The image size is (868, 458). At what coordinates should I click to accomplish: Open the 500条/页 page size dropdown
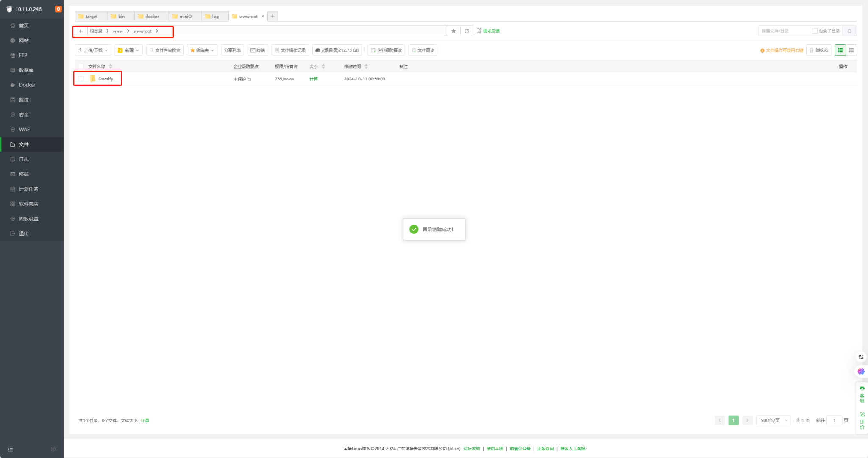pyautogui.click(x=773, y=420)
